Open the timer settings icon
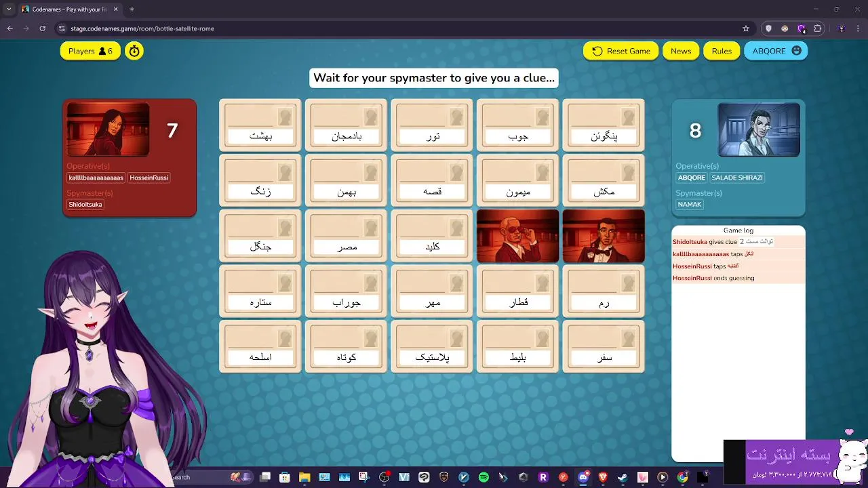The width and height of the screenshot is (868, 488). pyautogui.click(x=134, y=51)
